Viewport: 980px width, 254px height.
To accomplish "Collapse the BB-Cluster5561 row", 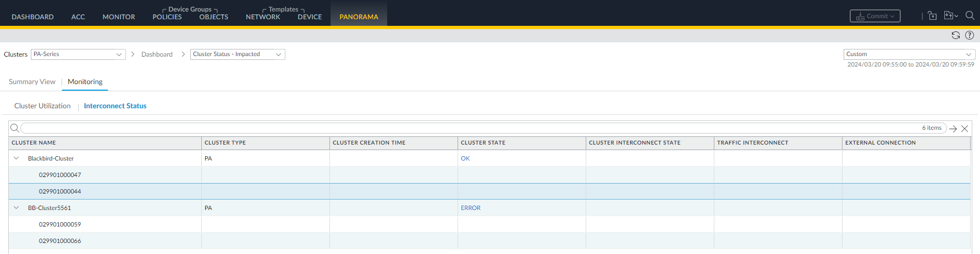I will [x=16, y=208].
